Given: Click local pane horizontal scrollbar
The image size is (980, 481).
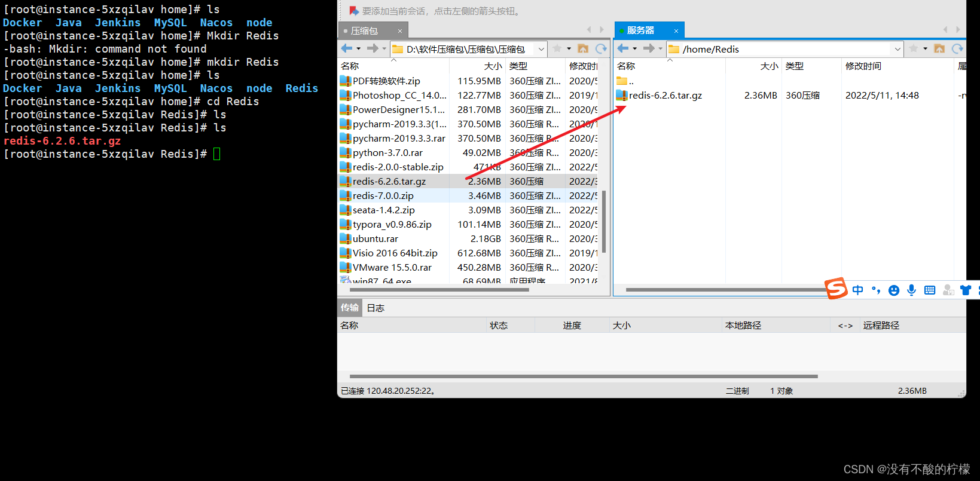Looking at the screenshot, I should [439, 290].
